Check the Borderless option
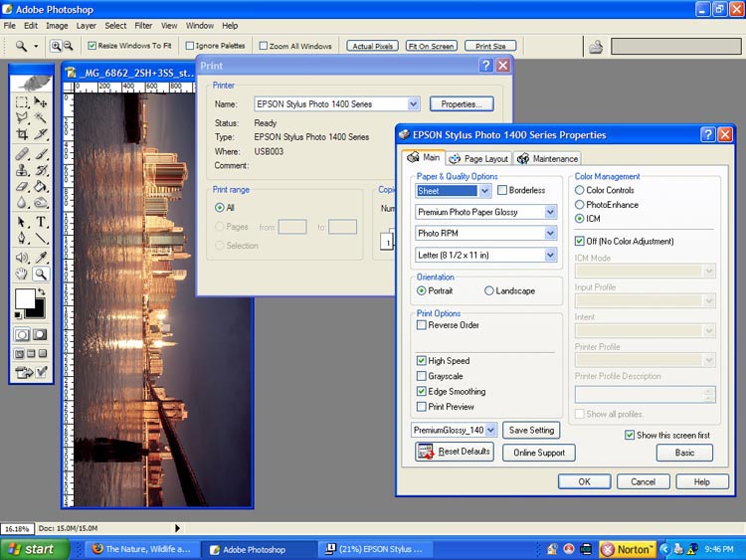The width and height of the screenshot is (746, 560). point(502,190)
